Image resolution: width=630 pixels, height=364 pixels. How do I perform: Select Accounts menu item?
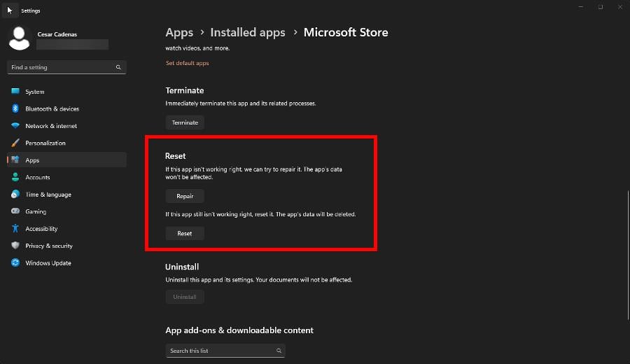point(66,177)
